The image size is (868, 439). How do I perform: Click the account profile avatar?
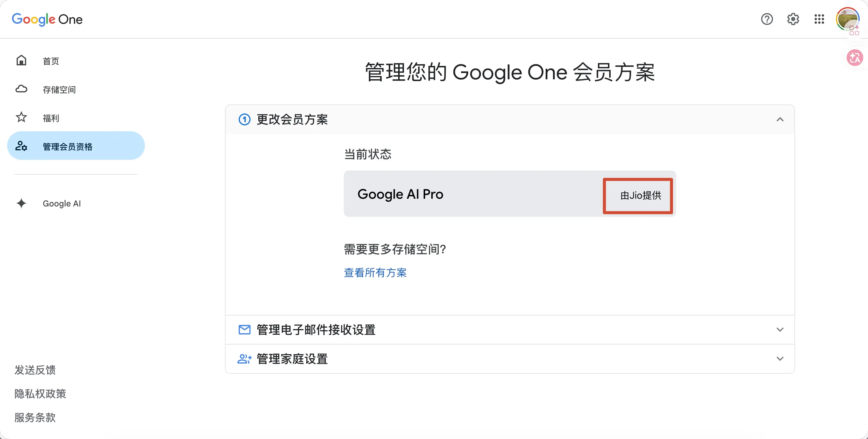pos(847,19)
